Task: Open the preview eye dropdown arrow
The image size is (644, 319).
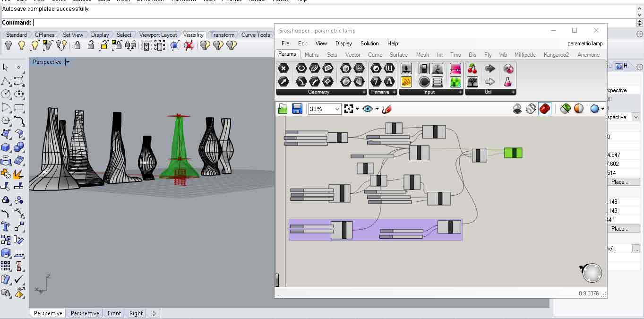Action: pyautogui.click(x=377, y=109)
